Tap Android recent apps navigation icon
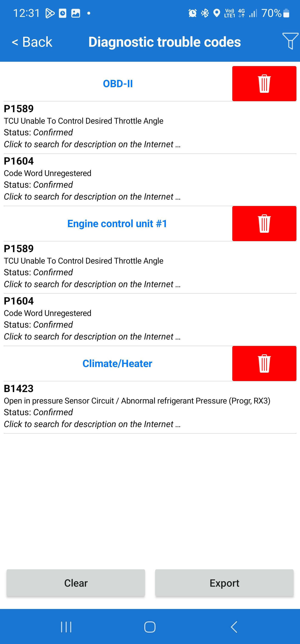300x644 pixels. click(66, 627)
